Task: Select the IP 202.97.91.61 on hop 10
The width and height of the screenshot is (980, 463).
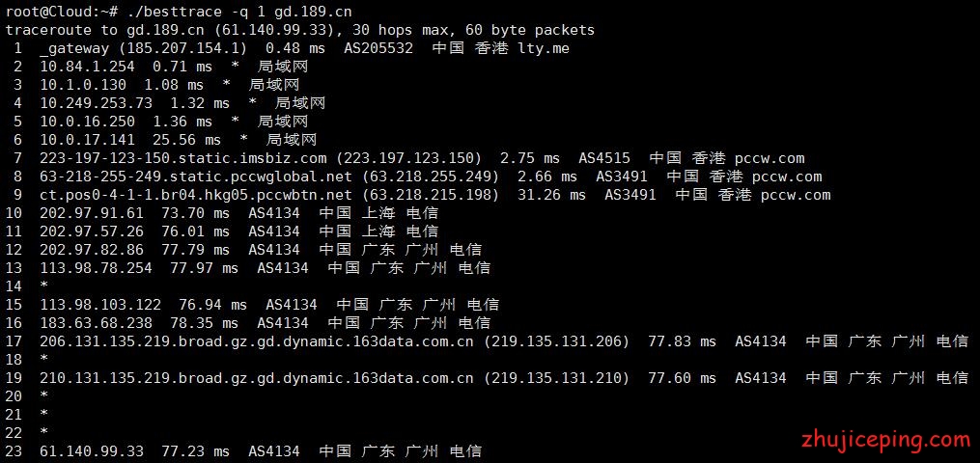Action: tap(92, 213)
